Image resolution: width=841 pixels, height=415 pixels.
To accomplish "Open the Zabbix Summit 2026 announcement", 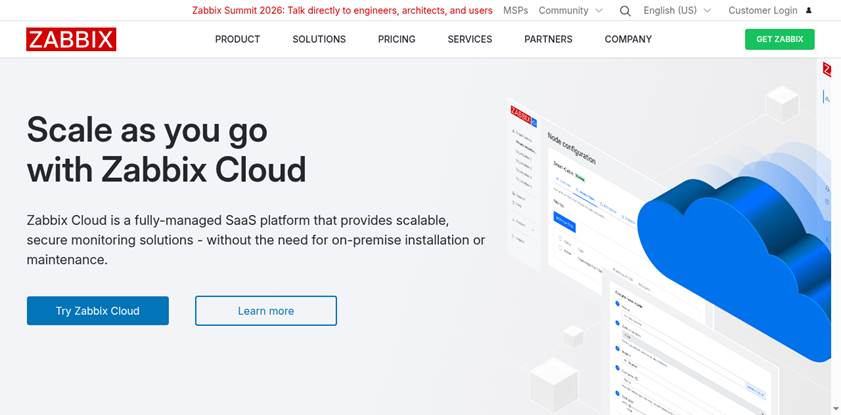I will pyautogui.click(x=342, y=10).
